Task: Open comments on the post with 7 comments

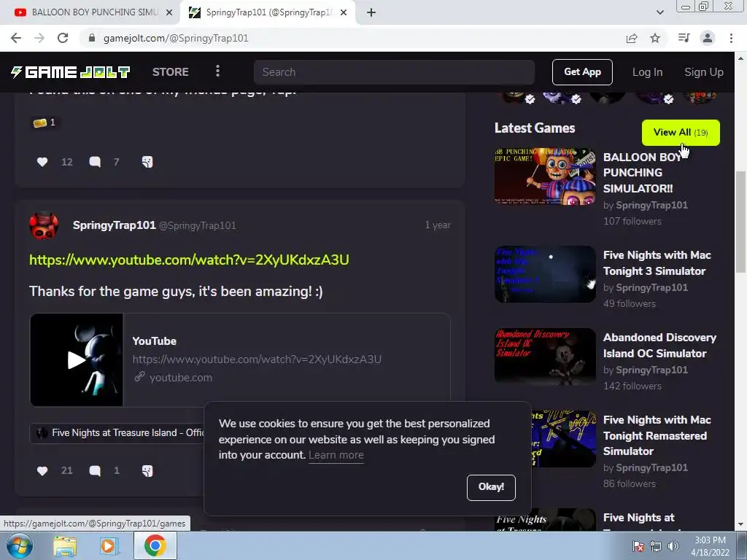Action: [95, 162]
